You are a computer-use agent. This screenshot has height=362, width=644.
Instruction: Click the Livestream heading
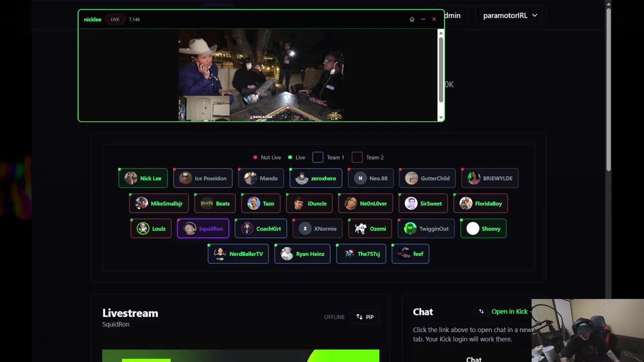click(x=130, y=313)
